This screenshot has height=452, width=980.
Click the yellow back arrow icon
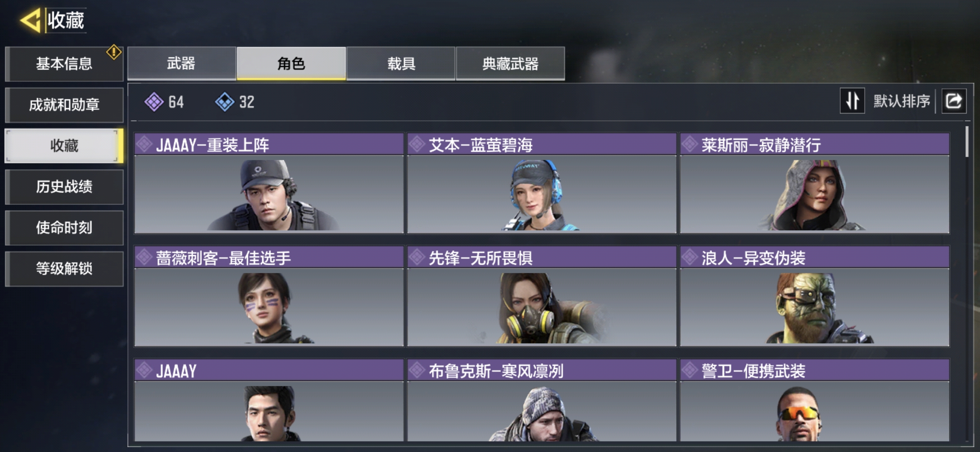coord(30,20)
